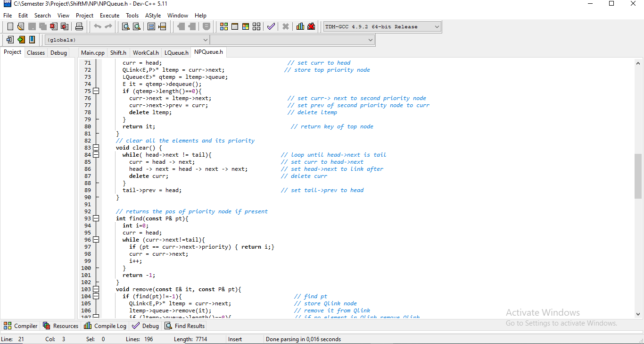
Task: Create a new source file from toolbar
Action: (10, 26)
